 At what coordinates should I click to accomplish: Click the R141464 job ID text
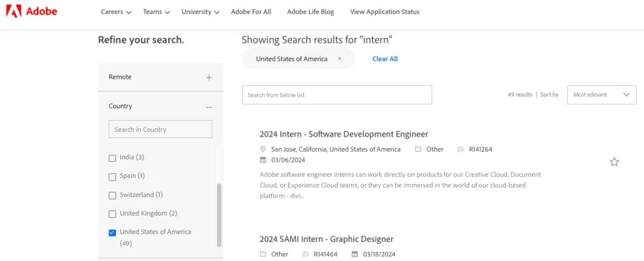[326, 254]
